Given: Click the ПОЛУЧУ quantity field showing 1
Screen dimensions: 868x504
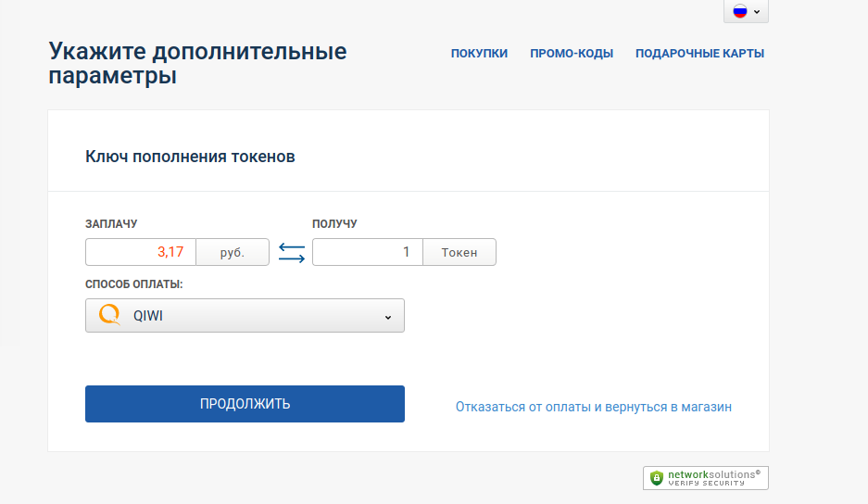Looking at the screenshot, I should [x=368, y=252].
